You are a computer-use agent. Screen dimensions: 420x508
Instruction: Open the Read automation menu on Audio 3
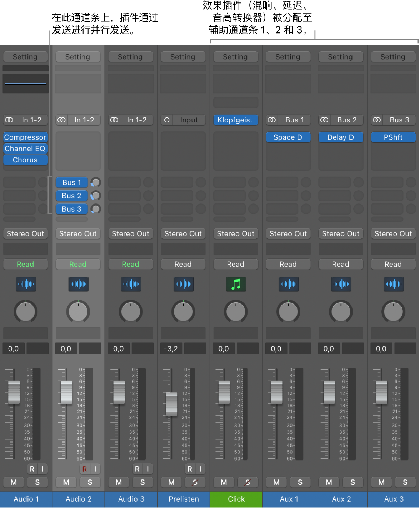point(130,264)
